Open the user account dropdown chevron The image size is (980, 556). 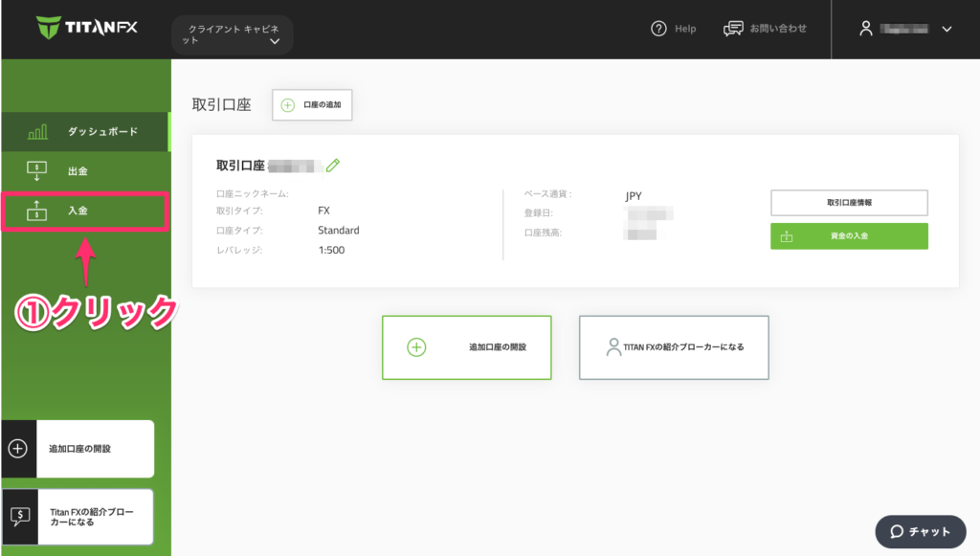pyautogui.click(x=947, y=29)
